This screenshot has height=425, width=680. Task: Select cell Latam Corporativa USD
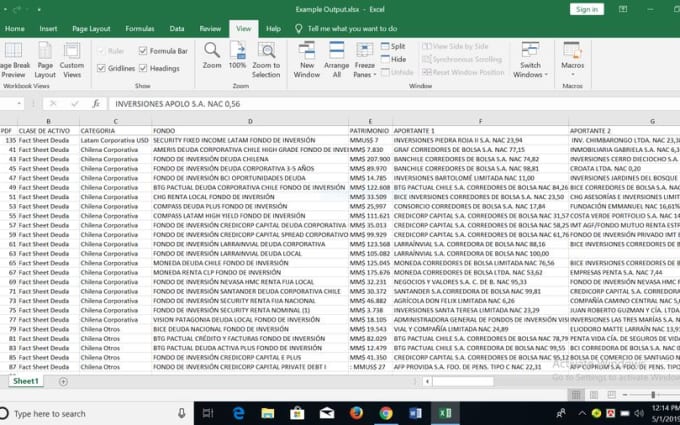(115, 140)
